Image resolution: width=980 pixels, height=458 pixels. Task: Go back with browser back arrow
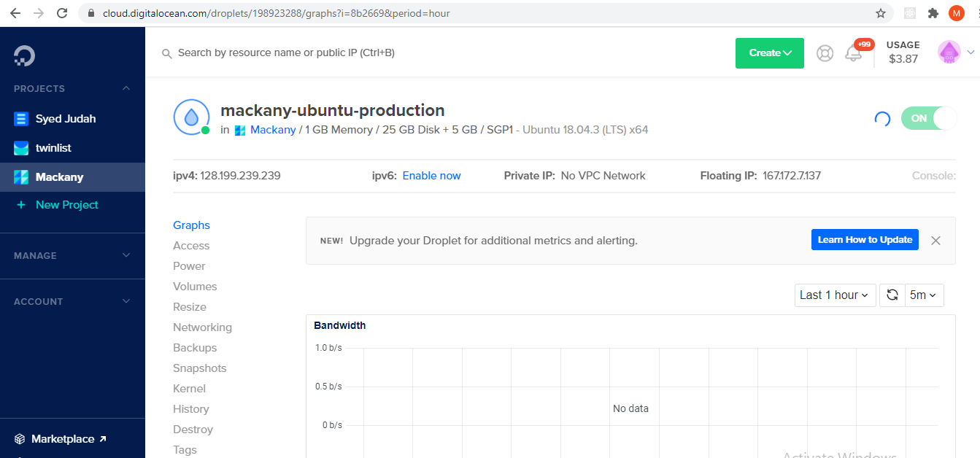click(x=15, y=13)
